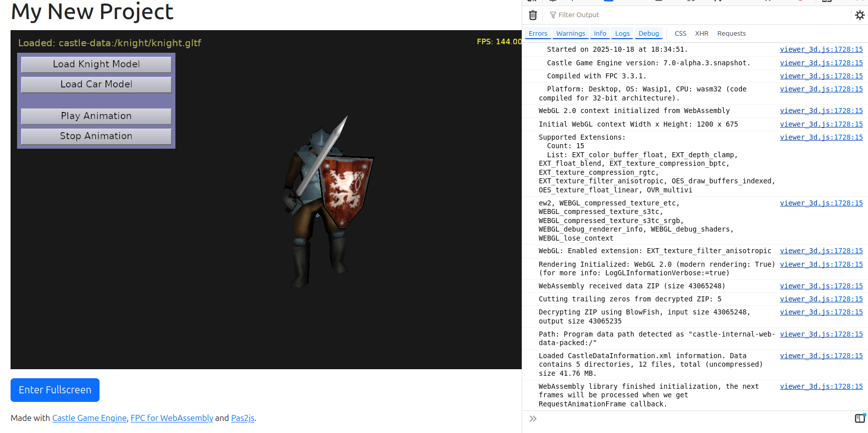Play the model animation
868x433 pixels.
[96, 116]
